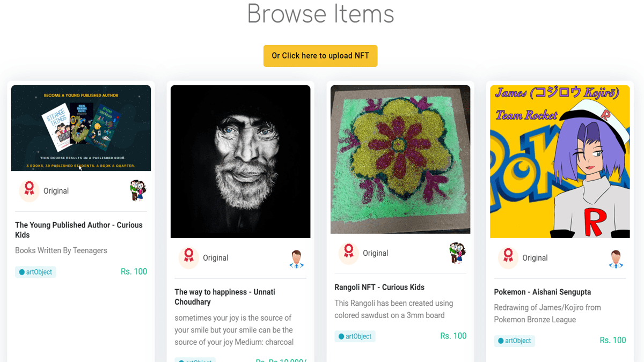Click the Original ribbon icon on the charcoal portrait card

[189, 257]
